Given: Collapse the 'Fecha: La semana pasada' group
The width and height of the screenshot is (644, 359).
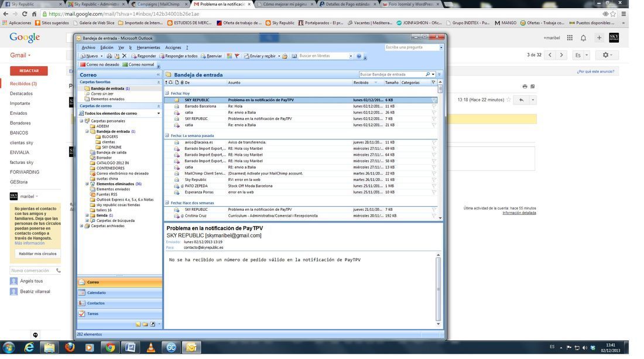Looking at the screenshot, I should (x=167, y=135).
